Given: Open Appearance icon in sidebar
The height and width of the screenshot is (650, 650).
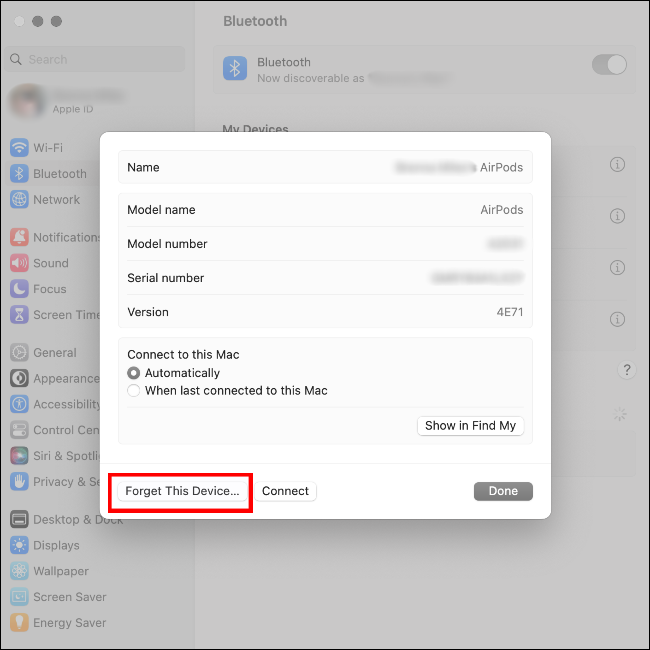Looking at the screenshot, I should coord(19,378).
